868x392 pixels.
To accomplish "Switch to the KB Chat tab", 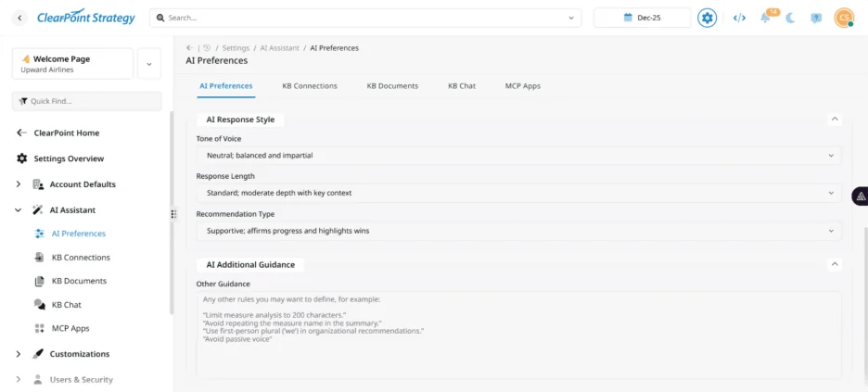I will tap(462, 85).
